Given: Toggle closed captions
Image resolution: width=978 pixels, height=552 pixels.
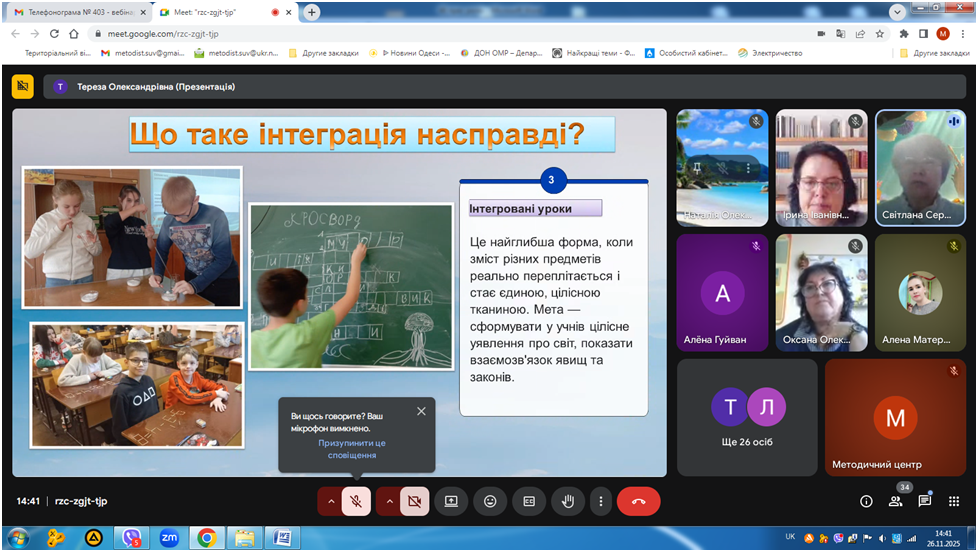Looking at the screenshot, I should pyautogui.click(x=529, y=501).
